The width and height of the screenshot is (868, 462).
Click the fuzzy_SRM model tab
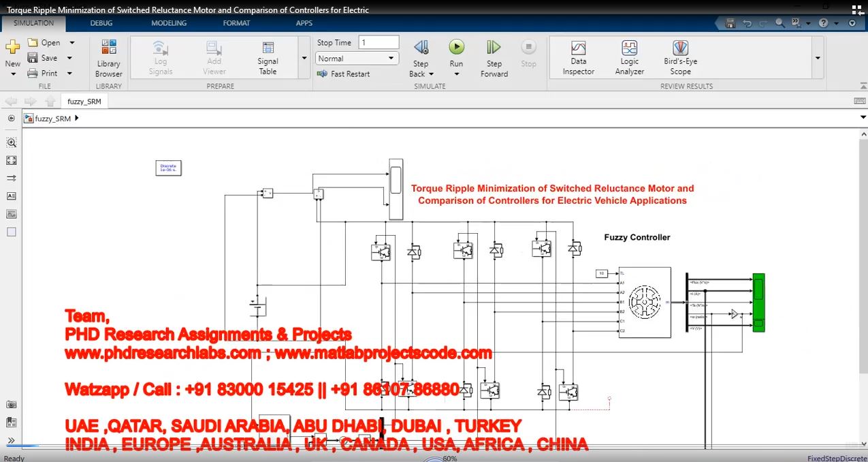[84, 102]
